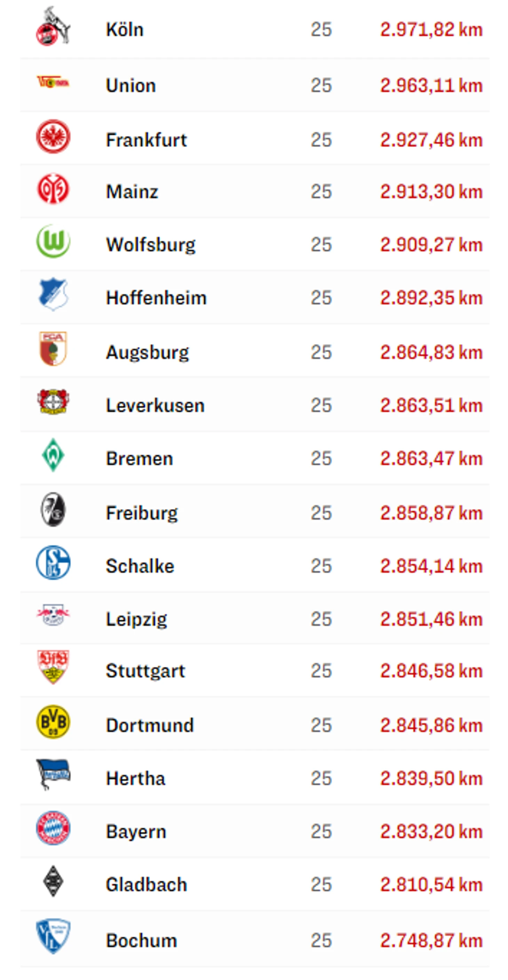Click the Bochum team name
The width and height of the screenshot is (508, 980).
pos(142,940)
